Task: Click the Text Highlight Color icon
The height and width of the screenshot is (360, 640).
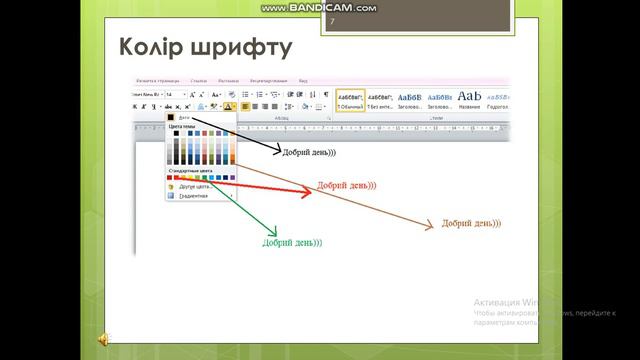Action: pyautogui.click(x=213, y=107)
